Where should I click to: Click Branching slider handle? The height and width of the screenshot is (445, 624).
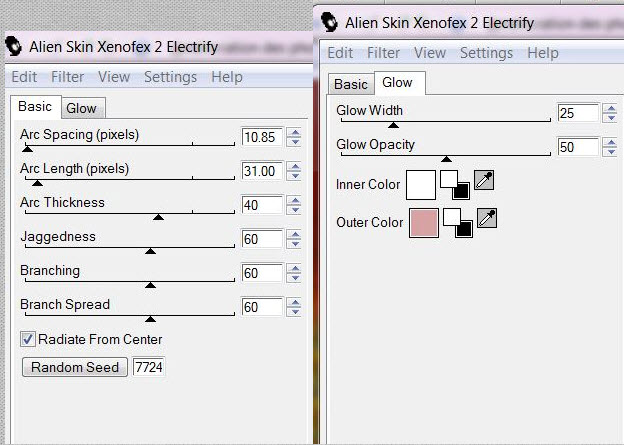click(150, 285)
